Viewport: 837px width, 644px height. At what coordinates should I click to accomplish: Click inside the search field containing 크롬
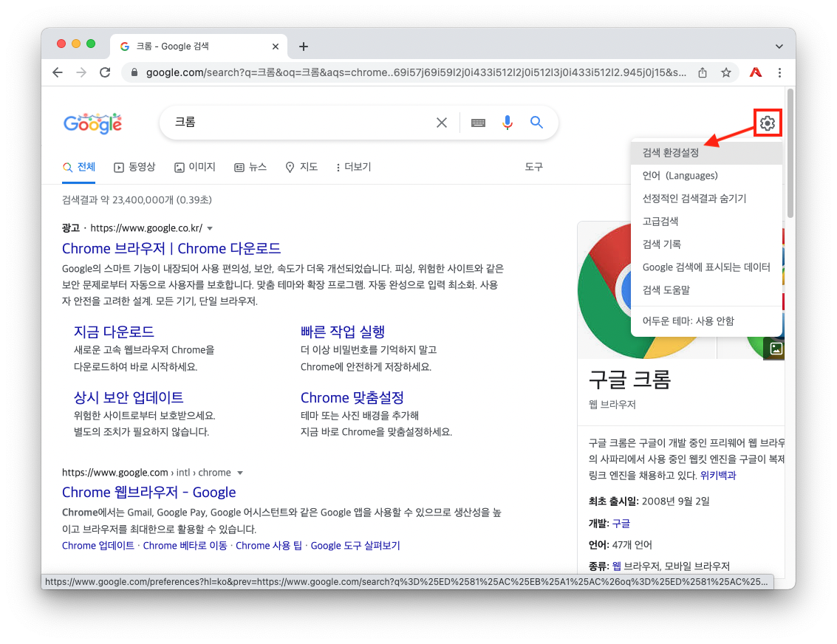[299, 123]
